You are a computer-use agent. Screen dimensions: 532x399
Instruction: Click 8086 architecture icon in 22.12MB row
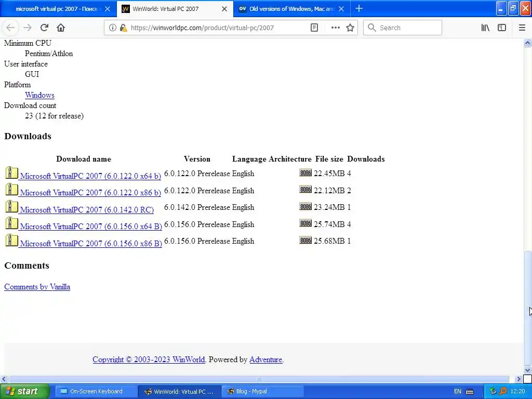pos(305,189)
